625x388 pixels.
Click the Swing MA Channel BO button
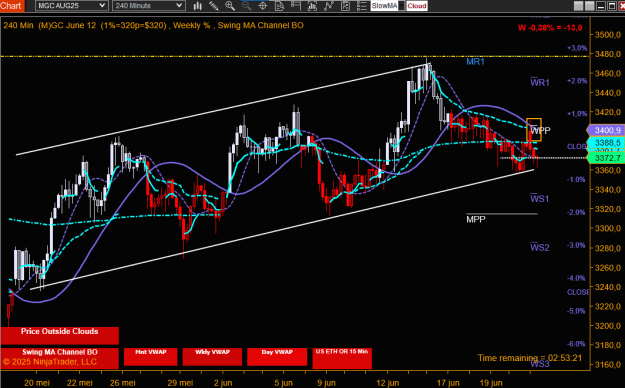59,358
